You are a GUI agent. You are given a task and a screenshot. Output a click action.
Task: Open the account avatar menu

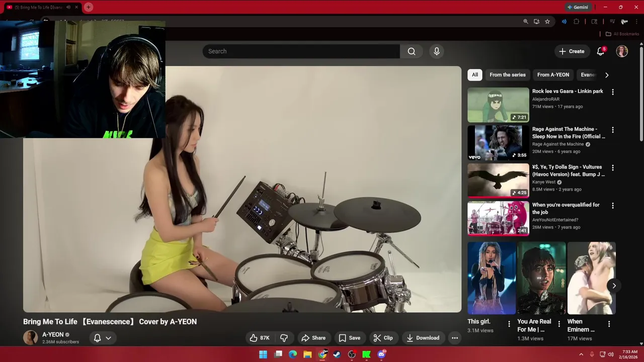[x=622, y=51]
